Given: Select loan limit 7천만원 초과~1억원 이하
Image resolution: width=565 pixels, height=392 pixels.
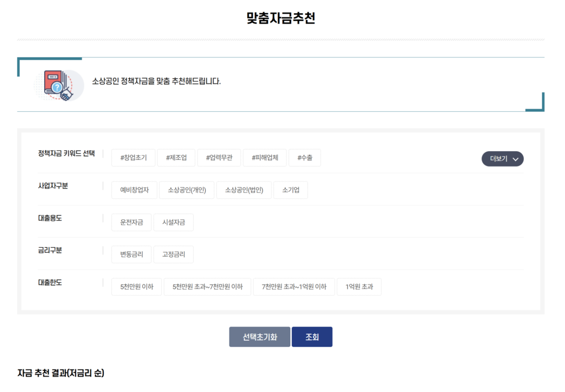Looking at the screenshot, I should (x=294, y=287).
